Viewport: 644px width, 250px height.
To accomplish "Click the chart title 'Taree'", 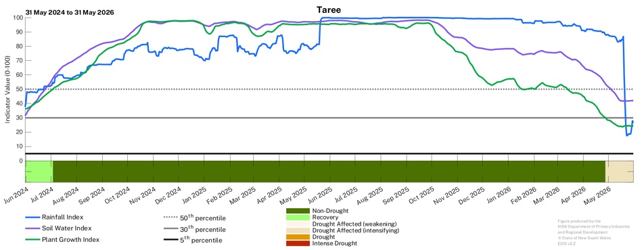I will pyautogui.click(x=328, y=10).
